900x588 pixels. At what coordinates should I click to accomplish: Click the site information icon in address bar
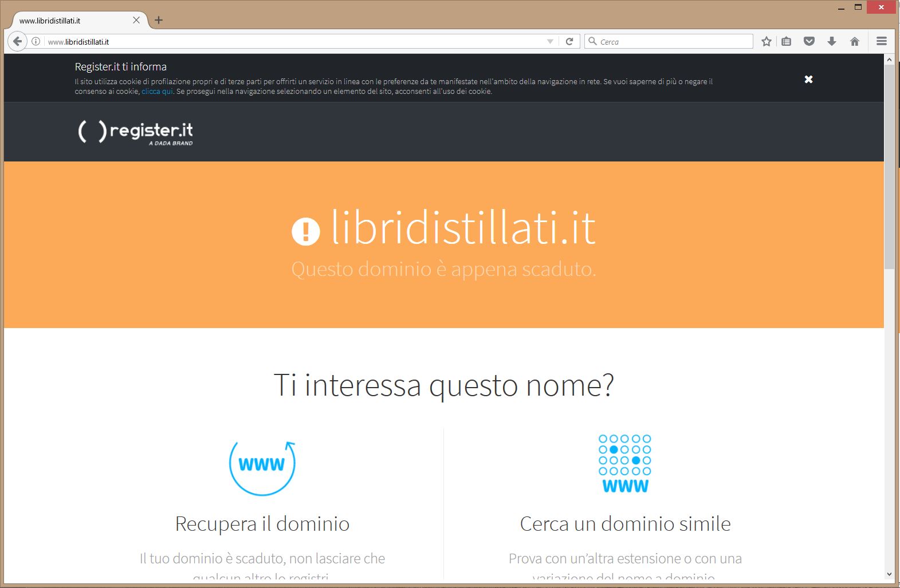[36, 41]
